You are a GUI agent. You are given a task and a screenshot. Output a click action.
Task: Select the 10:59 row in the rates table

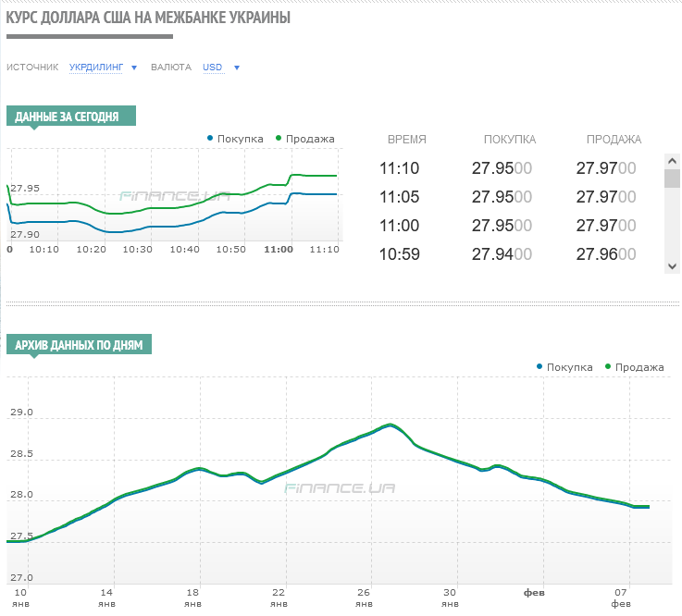[400, 254]
